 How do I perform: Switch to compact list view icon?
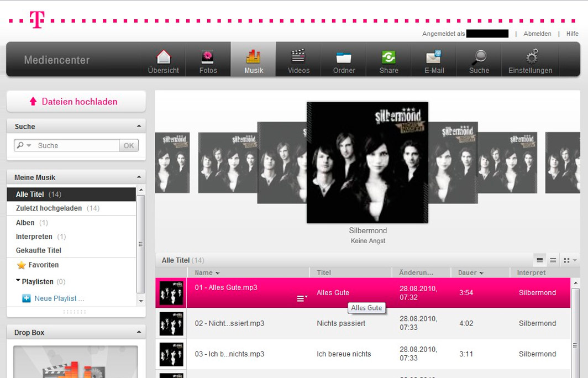[x=553, y=260]
